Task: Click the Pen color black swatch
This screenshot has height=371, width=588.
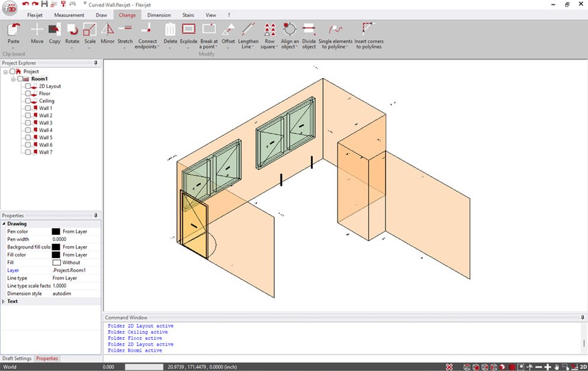Action: click(x=57, y=231)
